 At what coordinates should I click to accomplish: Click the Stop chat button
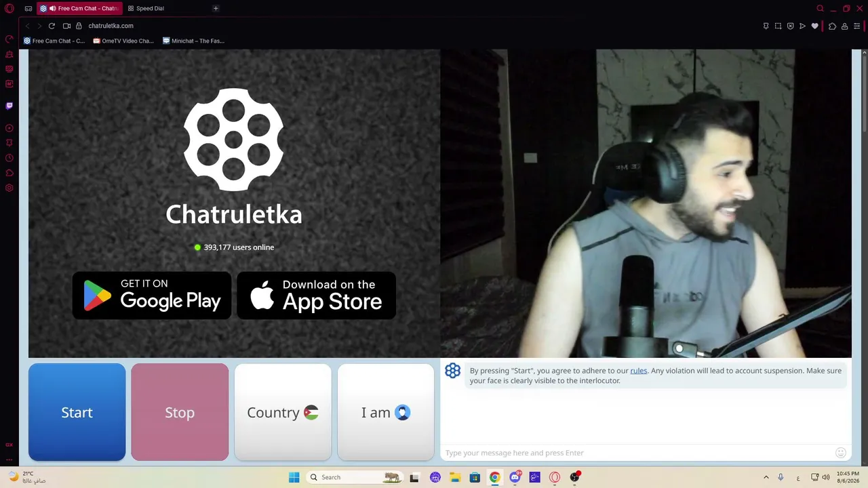coord(180,412)
